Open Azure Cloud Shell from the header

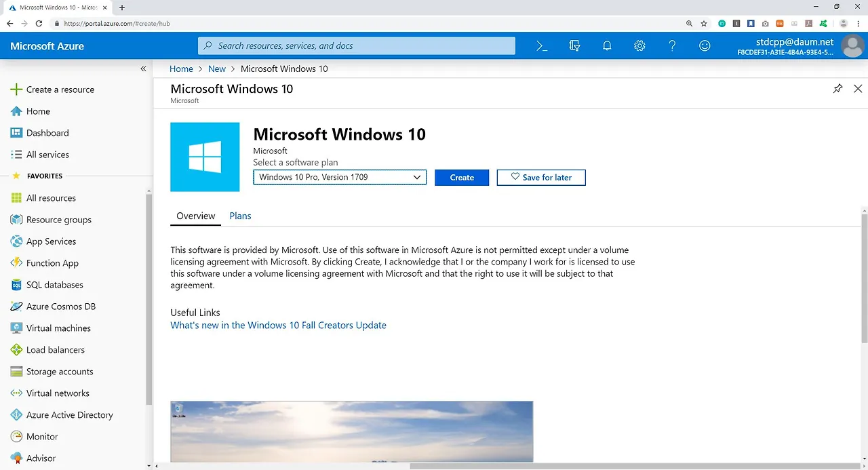tap(542, 46)
